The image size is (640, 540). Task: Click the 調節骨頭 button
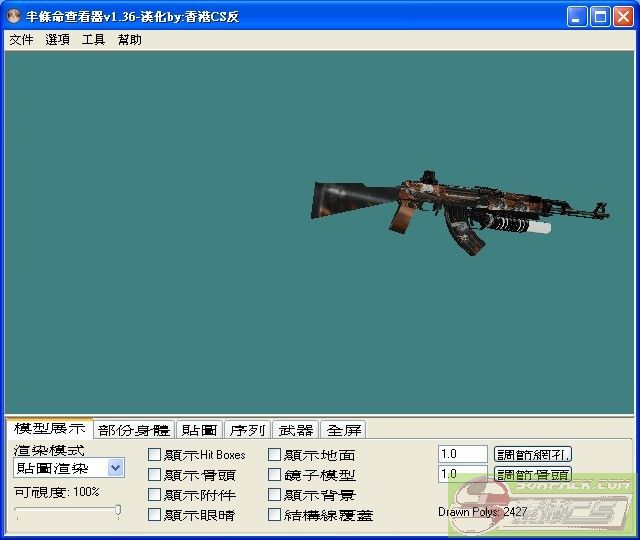tap(533, 475)
